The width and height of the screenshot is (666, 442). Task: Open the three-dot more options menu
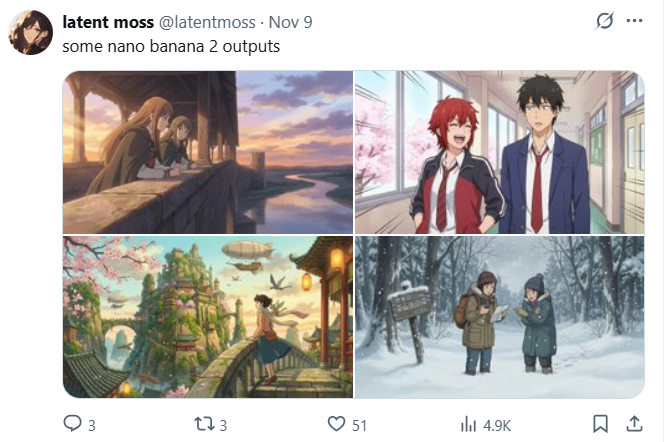[x=635, y=20]
